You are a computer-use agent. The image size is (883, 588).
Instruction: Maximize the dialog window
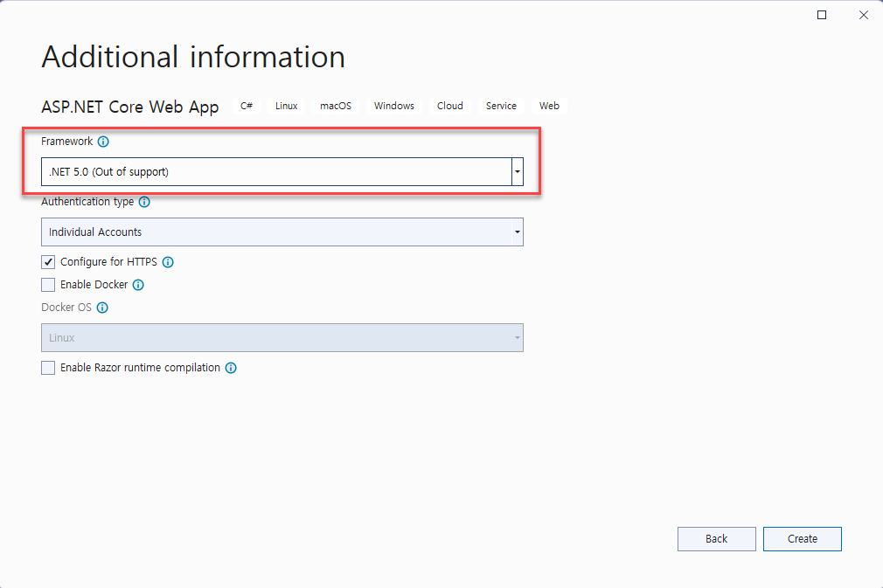822,15
